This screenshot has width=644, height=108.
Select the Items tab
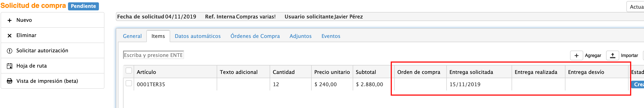tap(158, 36)
